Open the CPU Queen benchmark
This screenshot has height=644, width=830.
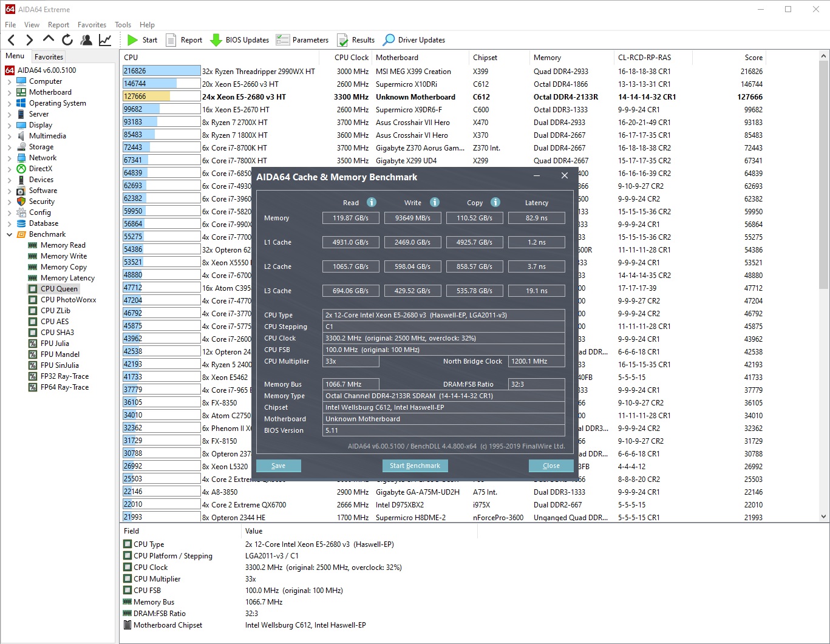pos(59,289)
